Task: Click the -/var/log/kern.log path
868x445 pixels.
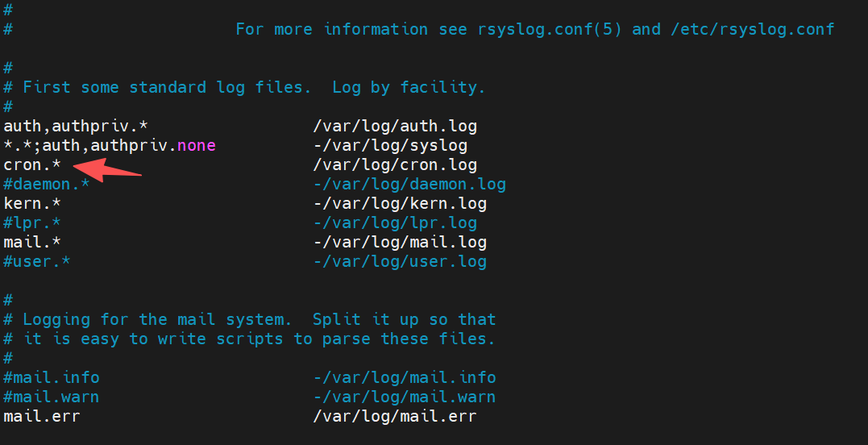Action: 400,204
